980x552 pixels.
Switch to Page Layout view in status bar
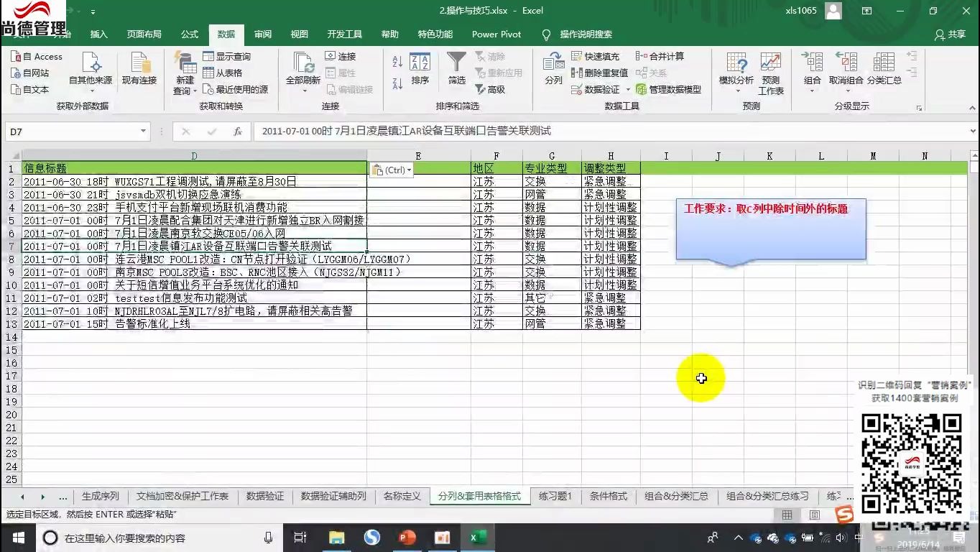click(814, 515)
